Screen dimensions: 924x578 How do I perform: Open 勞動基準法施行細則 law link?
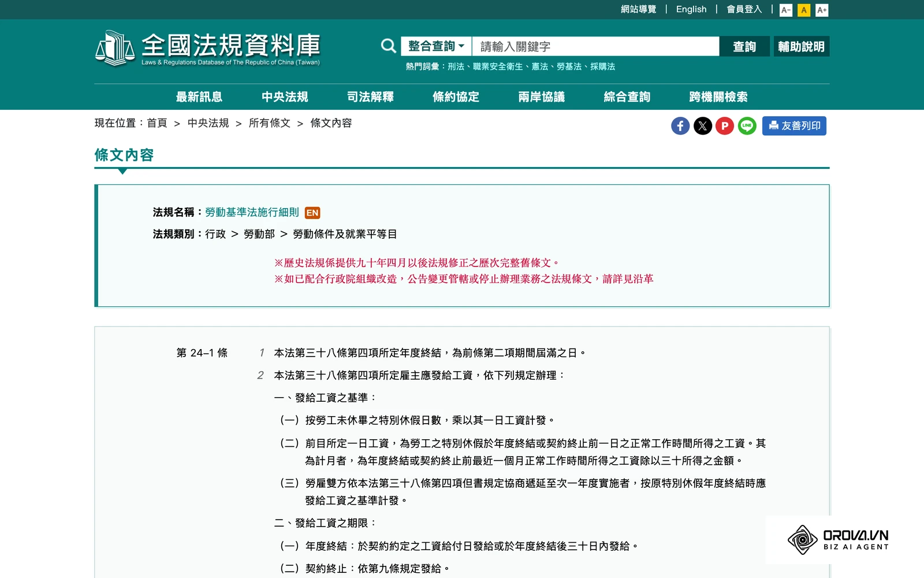pyautogui.click(x=252, y=212)
